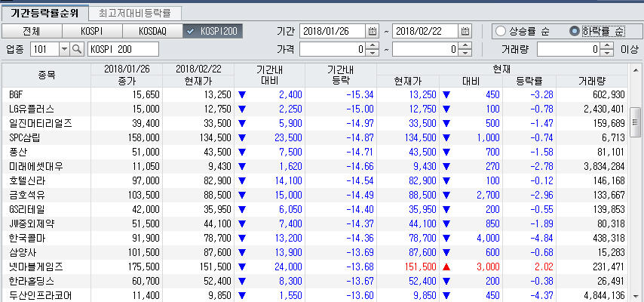Switch to the 기간등락률순위 tab
This screenshot has height=302, width=644.
[x=44, y=14]
